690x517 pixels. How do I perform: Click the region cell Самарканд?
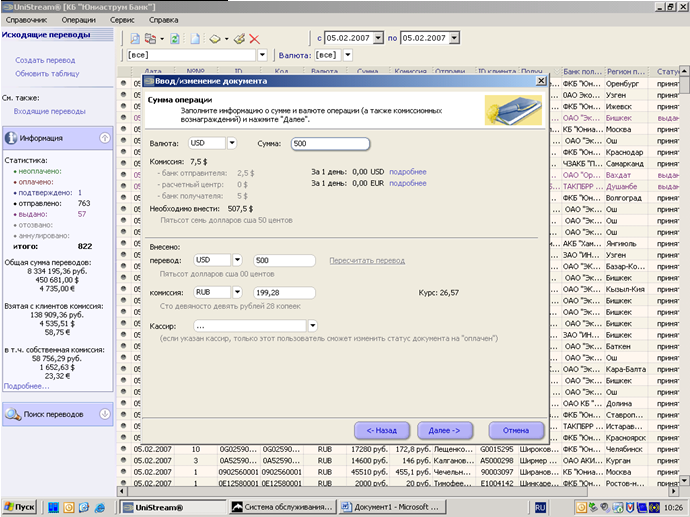624,164
